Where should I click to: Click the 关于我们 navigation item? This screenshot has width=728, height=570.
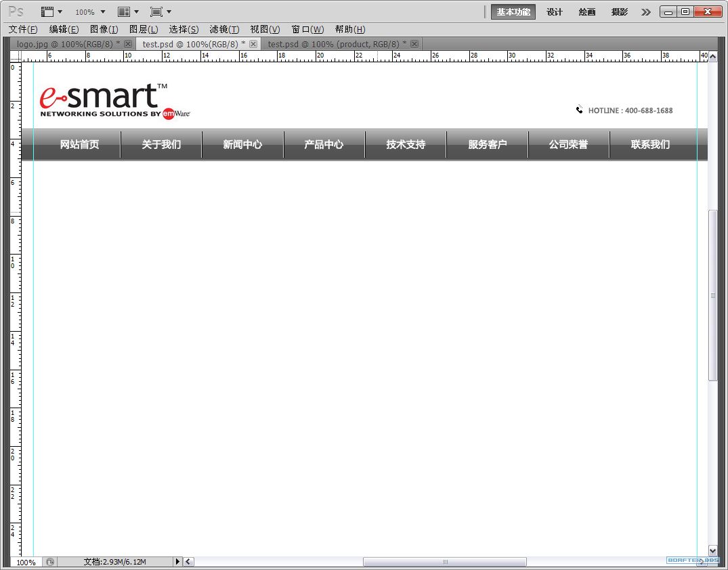click(161, 144)
